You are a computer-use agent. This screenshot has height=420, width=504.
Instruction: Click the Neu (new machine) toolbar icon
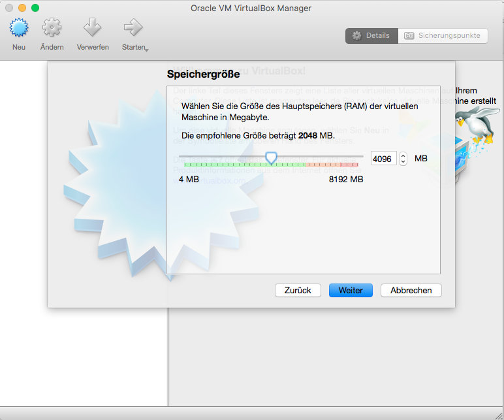[x=19, y=28]
